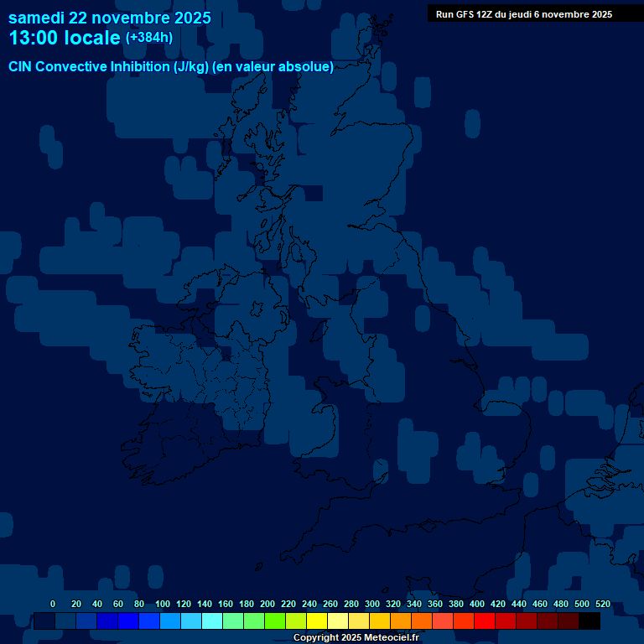This screenshot has width=644, height=644.
Task: Click the cyan legend swatch near 140
Action: coord(212,621)
